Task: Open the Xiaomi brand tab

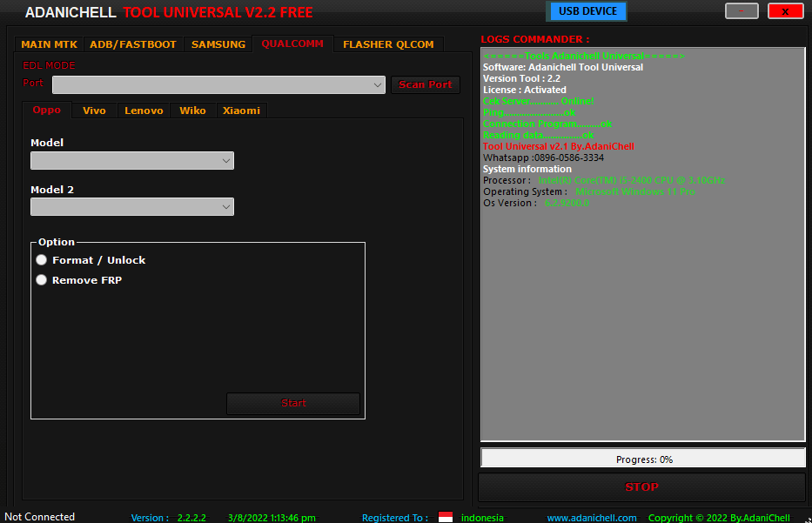Action: [x=241, y=110]
